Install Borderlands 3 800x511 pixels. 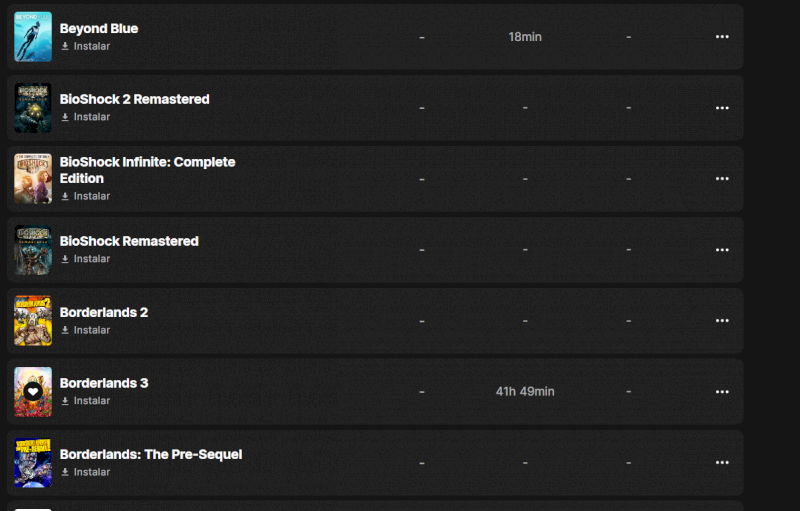click(86, 401)
